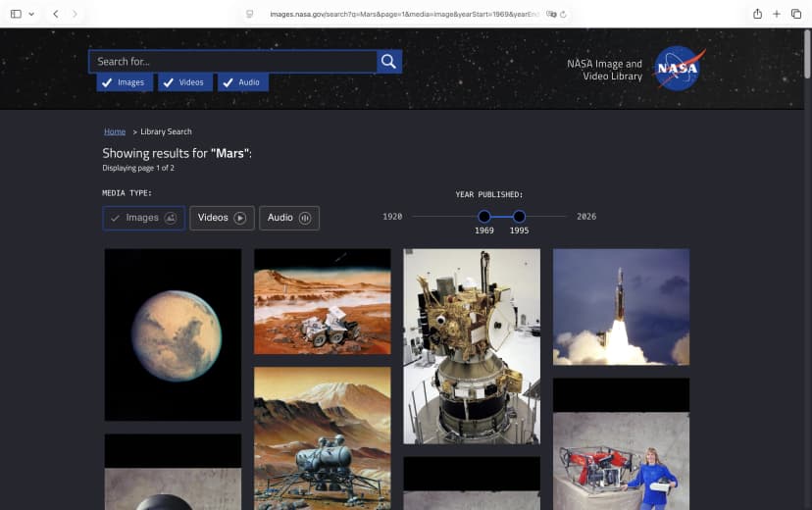The height and width of the screenshot is (510, 812).
Task: Focus the Search for... input field
Action: click(x=233, y=62)
